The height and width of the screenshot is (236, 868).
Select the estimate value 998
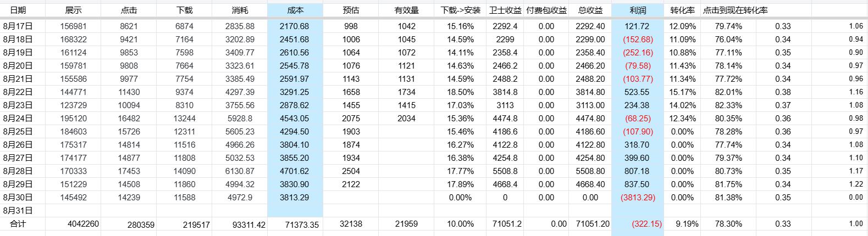tap(351, 26)
